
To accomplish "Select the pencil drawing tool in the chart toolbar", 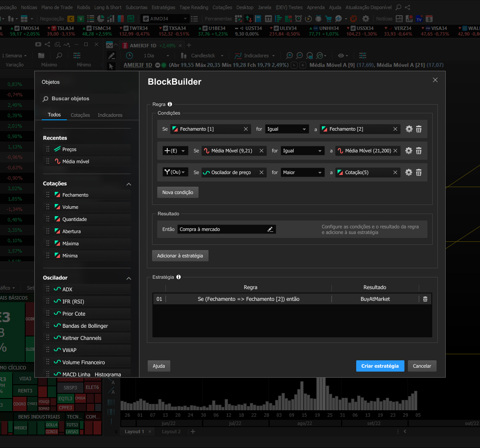I will coord(112,56).
